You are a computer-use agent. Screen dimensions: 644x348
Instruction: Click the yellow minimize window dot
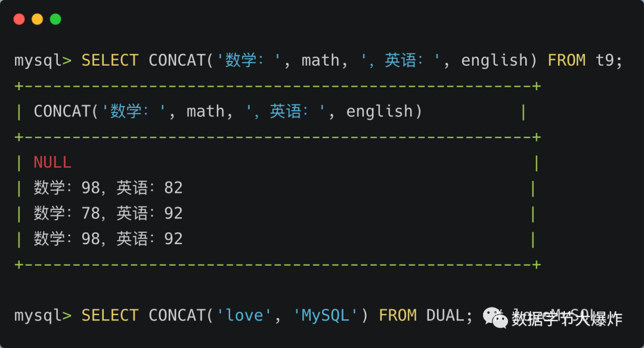click(x=38, y=19)
